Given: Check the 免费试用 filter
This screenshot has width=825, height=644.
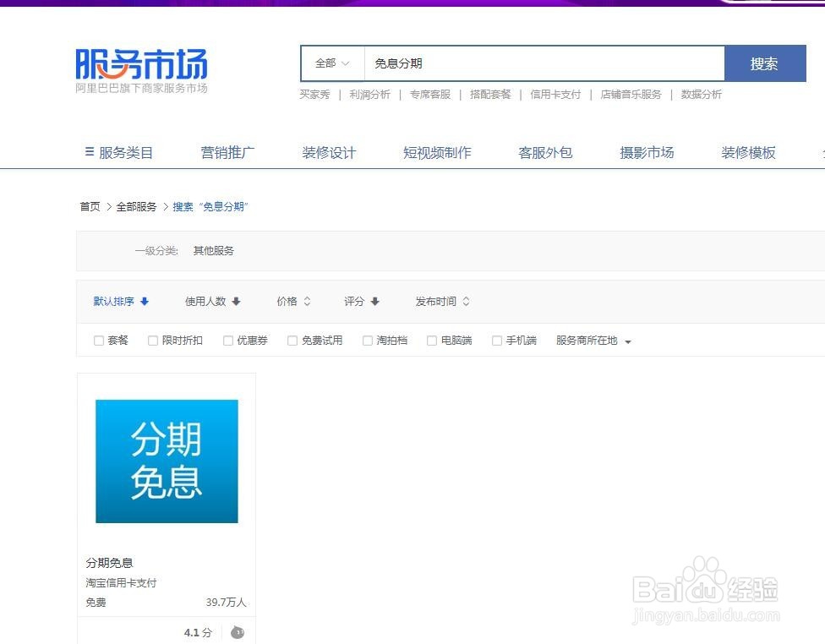Looking at the screenshot, I should pyautogui.click(x=292, y=340).
